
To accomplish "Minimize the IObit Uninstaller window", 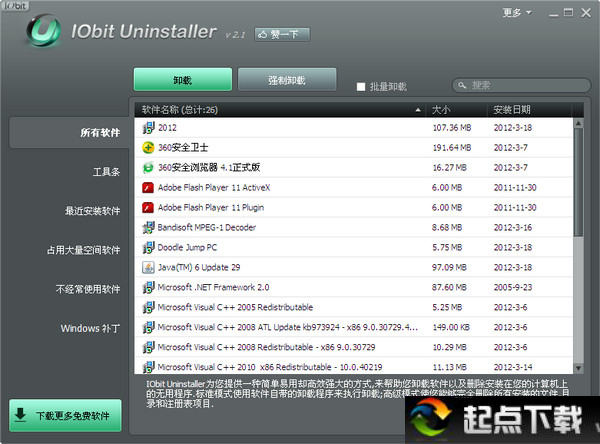I will [x=553, y=13].
